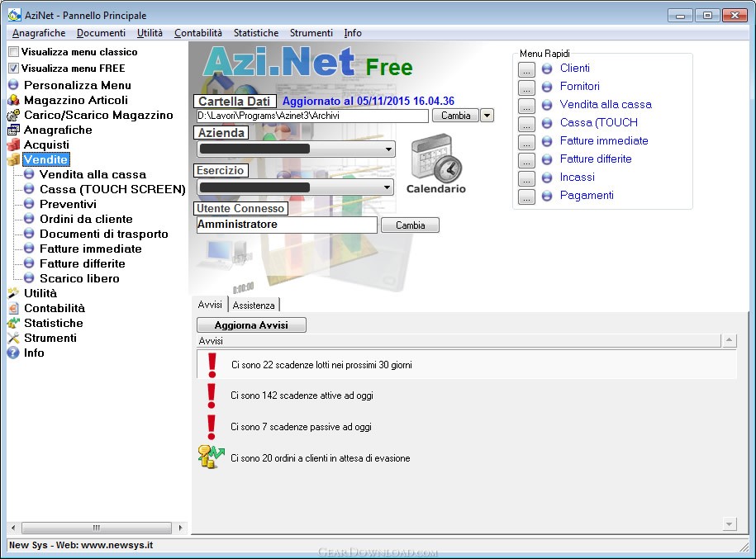Click the Anagrafiche icon in sidebar
Image resolution: width=756 pixels, height=559 pixels.
pyautogui.click(x=13, y=130)
